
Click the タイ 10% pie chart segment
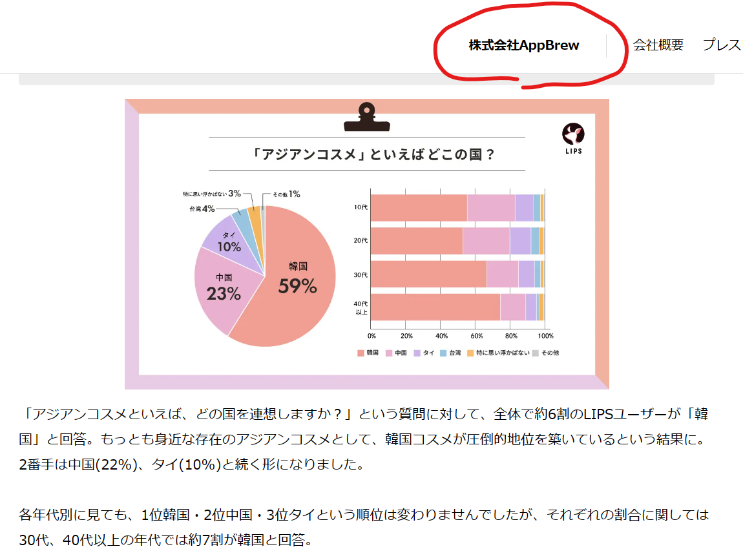(x=229, y=242)
